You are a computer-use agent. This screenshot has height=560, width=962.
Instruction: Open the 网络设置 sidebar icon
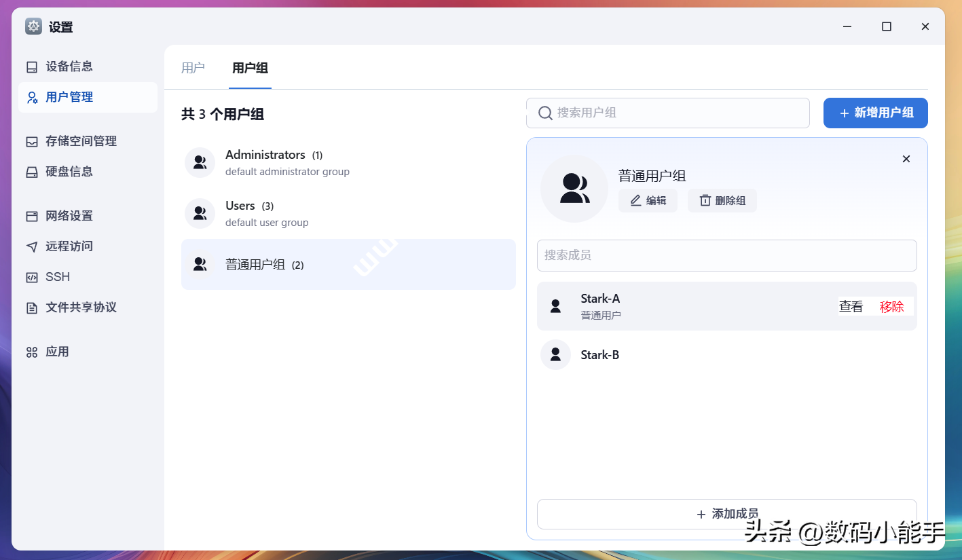pos(32,216)
